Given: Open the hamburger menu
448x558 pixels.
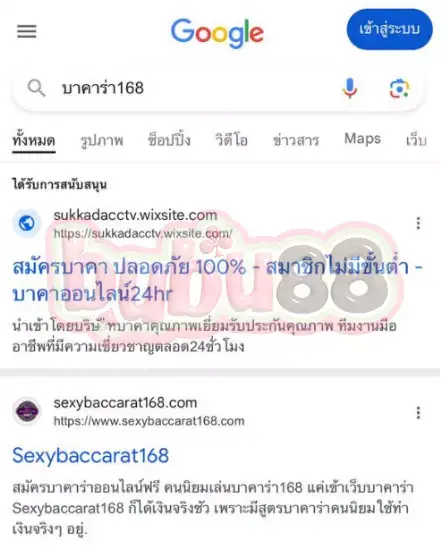Looking at the screenshot, I should point(27,31).
